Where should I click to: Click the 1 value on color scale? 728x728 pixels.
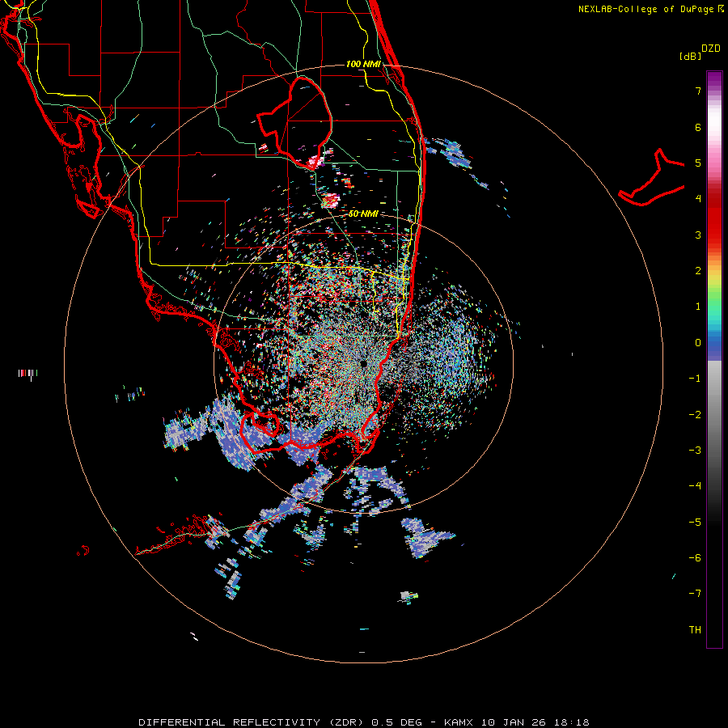(698, 307)
